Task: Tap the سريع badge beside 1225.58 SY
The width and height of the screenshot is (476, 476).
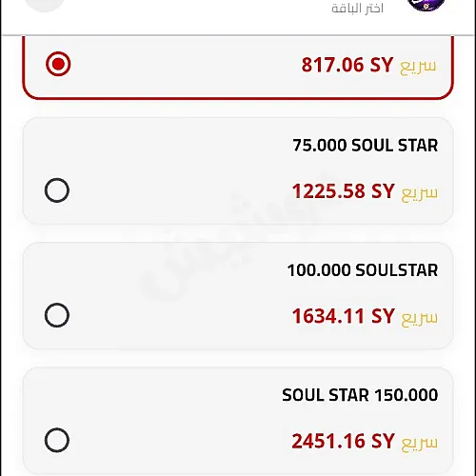Action: pos(420,192)
